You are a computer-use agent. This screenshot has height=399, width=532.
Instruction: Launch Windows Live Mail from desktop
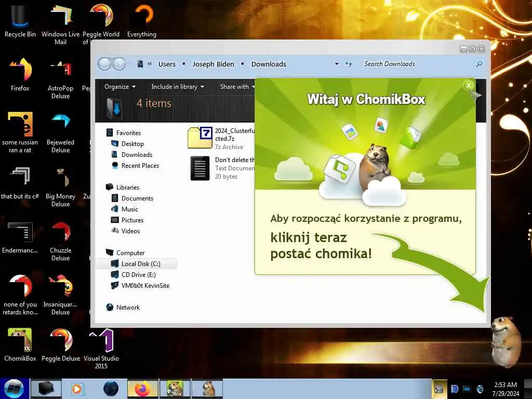[60, 24]
